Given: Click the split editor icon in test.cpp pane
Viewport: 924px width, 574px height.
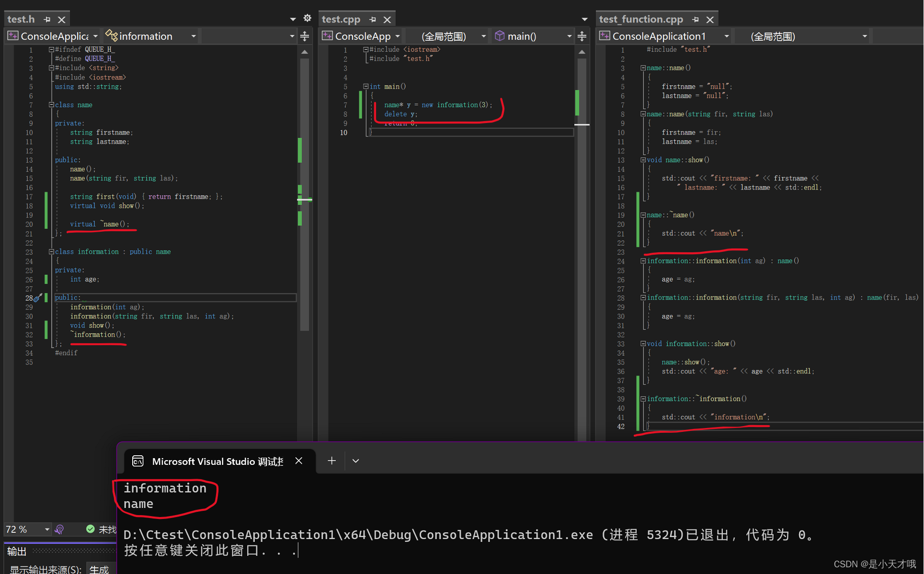Looking at the screenshot, I should pyautogui.click(x=582, y=36).
